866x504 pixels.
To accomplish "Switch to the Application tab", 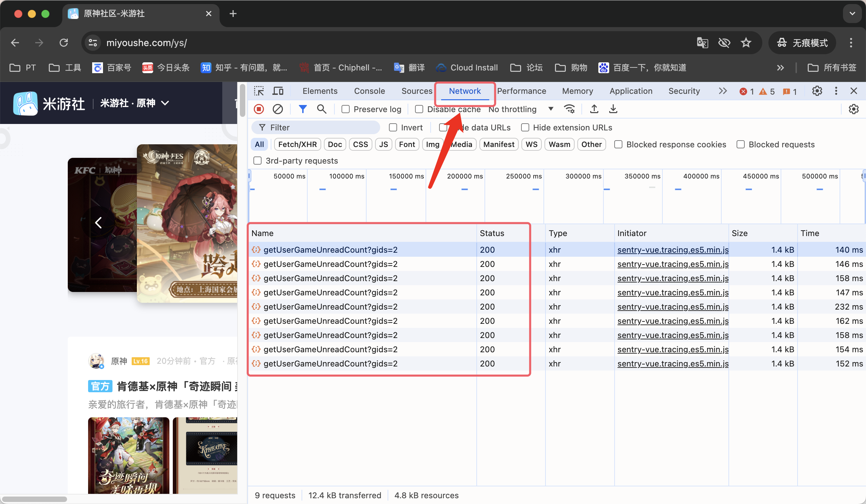I will 631,91.
